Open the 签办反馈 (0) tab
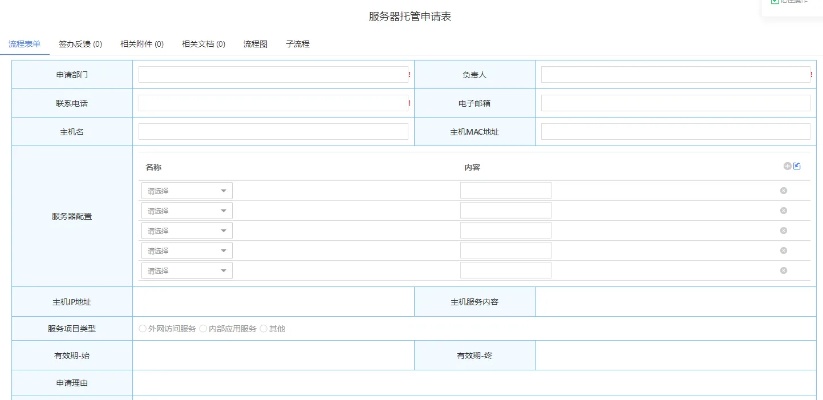 point(80,44)
